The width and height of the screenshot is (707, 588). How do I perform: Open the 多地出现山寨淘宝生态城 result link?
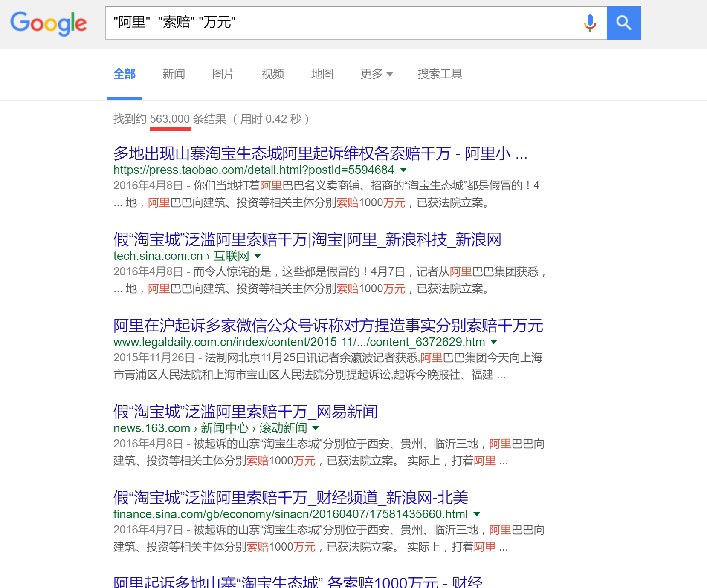click(x=320, y=153)
